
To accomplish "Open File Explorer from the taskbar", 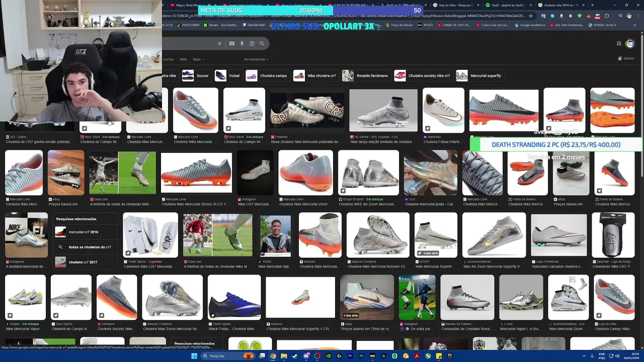I will (284, 356).
